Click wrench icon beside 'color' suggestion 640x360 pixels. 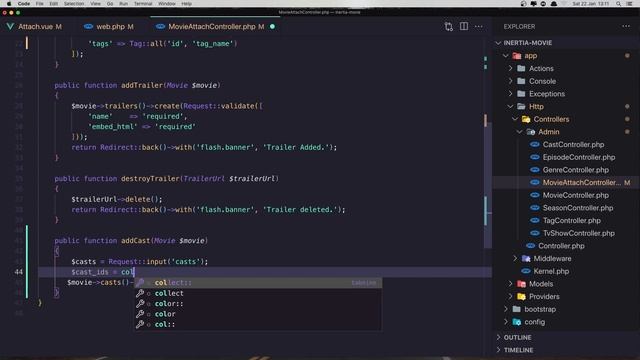140,314
